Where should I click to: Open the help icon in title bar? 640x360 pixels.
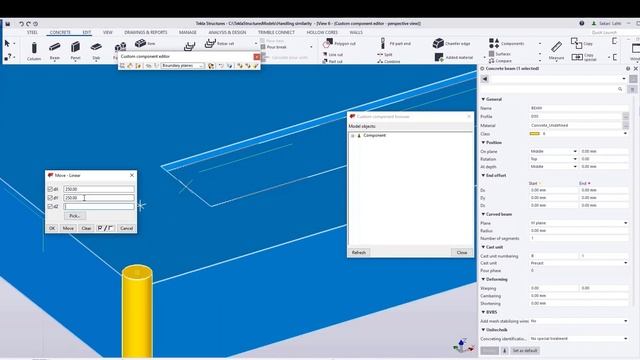582,23
